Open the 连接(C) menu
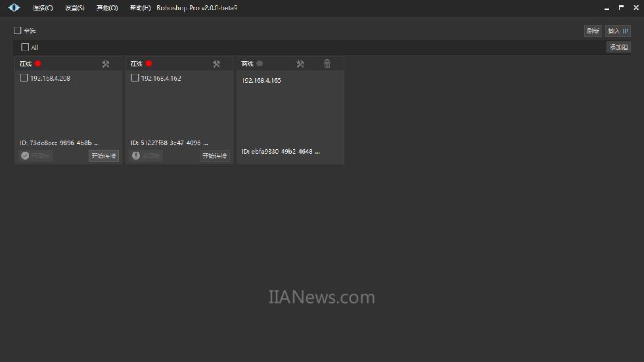Viewport: 644px width, 362px height. pos(43,8)
